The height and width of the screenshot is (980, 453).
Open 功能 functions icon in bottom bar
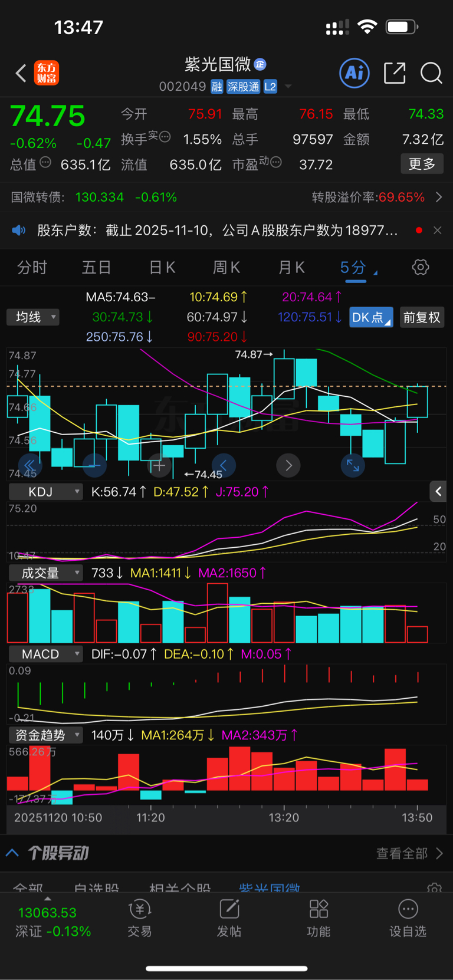pos(319,919)
